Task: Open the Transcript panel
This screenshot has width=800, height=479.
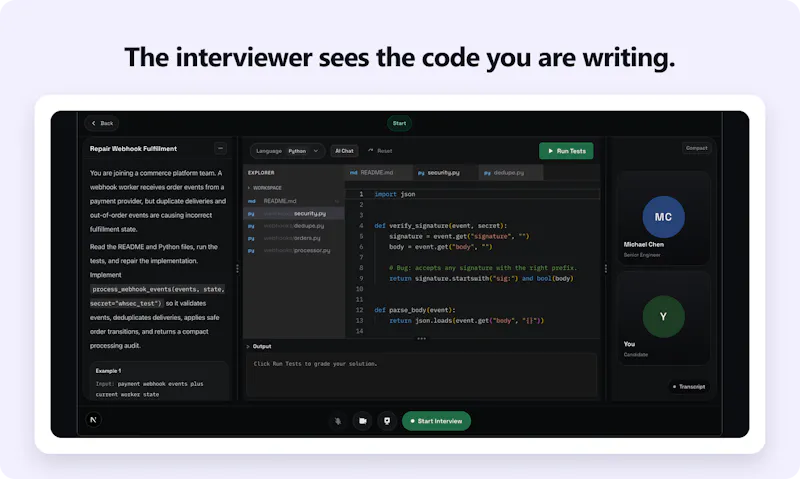Action: coord(689,387)
